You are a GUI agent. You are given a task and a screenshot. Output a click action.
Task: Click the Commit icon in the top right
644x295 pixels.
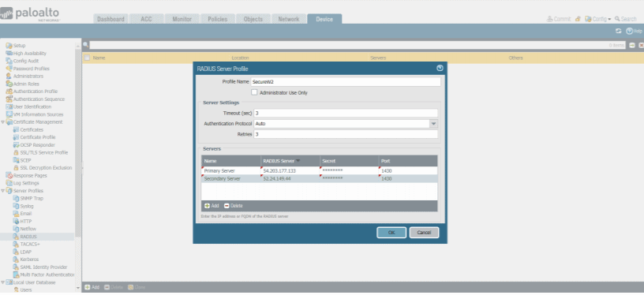point(549,19)
